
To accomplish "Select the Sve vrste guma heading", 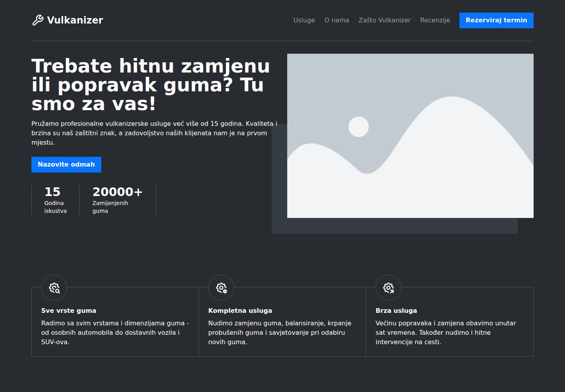I will 69,310.
